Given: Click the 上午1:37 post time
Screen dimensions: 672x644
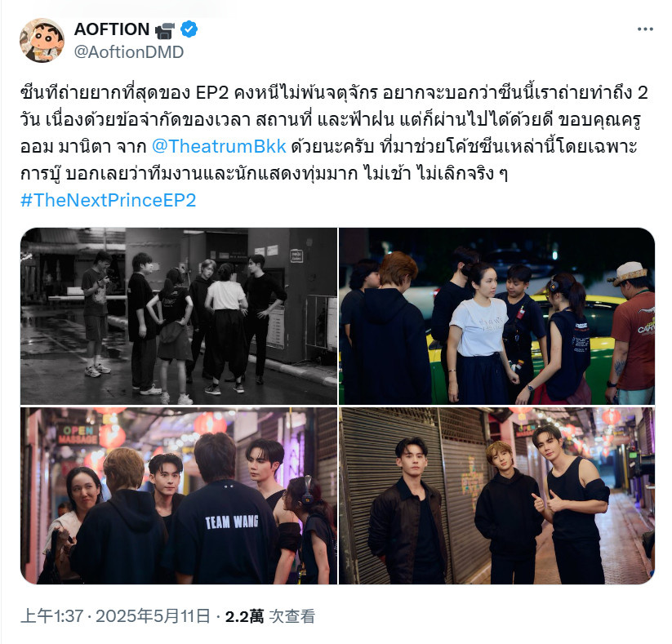Looking at the screenshot, I should coord(51,616).
